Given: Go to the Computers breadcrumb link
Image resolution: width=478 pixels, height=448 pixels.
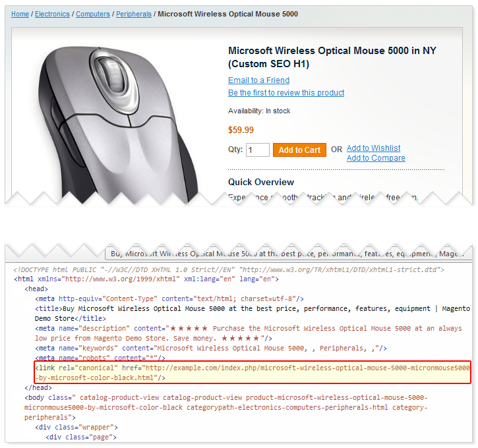Looking at the screenshot, I should coord(93,14).
